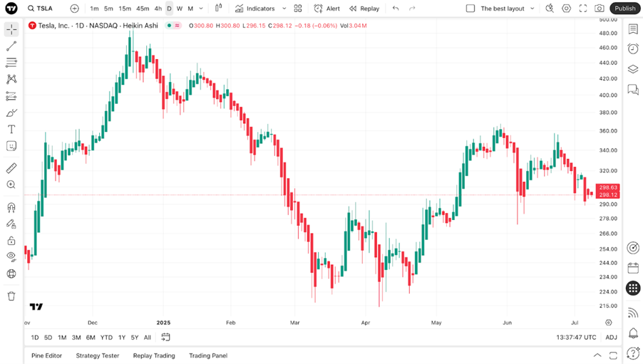Open watchlist panel icon

point(633,29)
